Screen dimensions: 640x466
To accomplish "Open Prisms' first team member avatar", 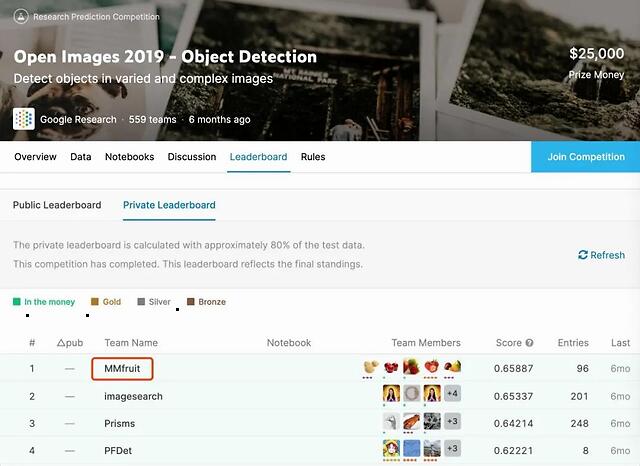I will (391, 421).
